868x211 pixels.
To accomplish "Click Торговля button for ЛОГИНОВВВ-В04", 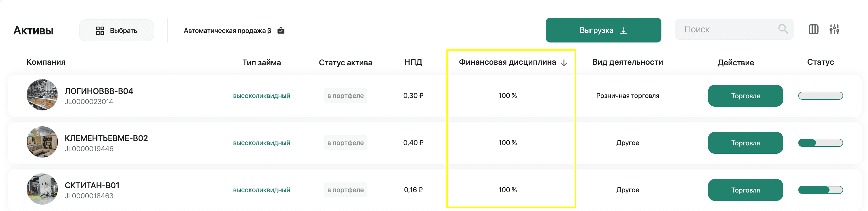I will coord(745,96).
